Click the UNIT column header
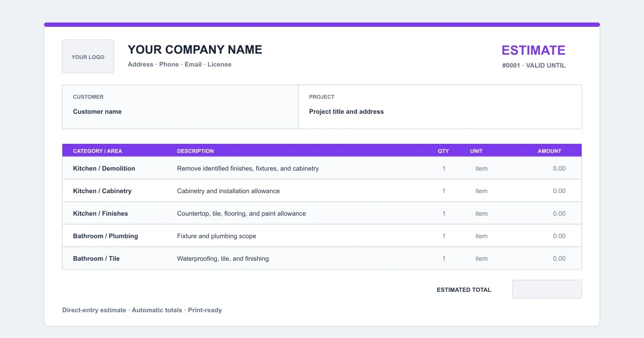This screenshot has width=644, height=338. click(x=477, y=151)
